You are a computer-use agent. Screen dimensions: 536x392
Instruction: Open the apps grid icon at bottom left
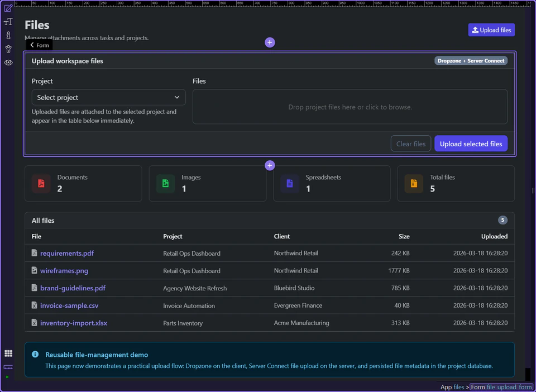(8, 353)
